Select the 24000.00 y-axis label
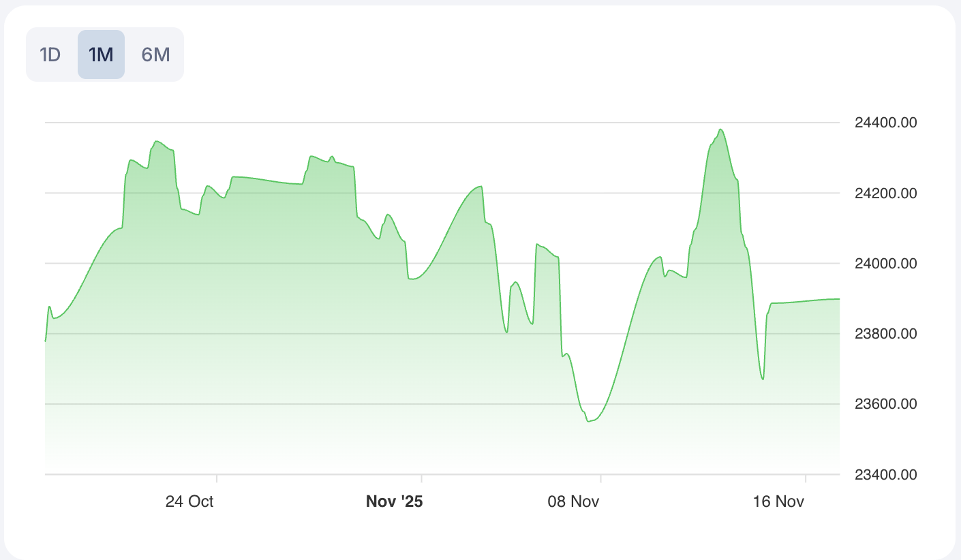The width and height of the screenshot is (961, 560). (x=885, y=264)
